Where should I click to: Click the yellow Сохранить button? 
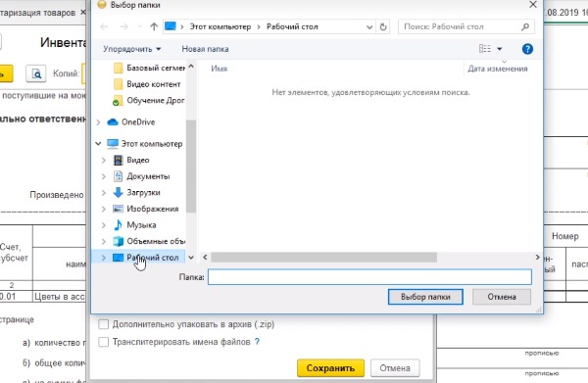(x=330, y=368)
